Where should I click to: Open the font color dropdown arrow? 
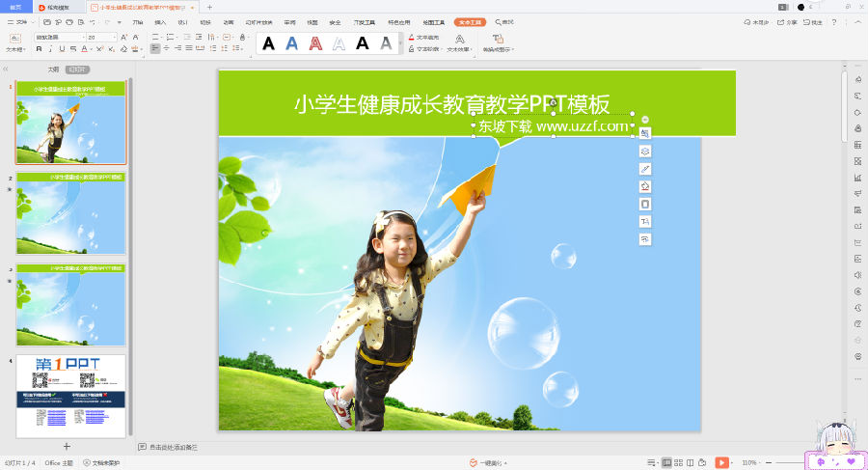(x=91, y=49)
